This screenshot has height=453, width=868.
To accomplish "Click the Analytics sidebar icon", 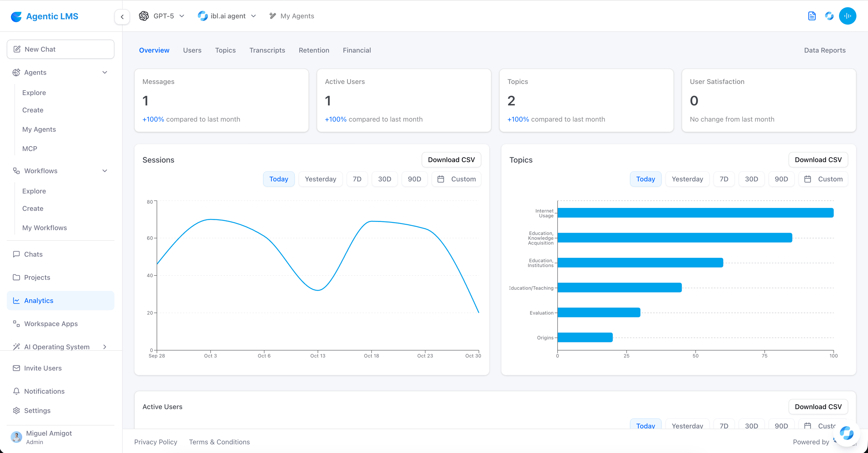I will (x=16, y=300).
